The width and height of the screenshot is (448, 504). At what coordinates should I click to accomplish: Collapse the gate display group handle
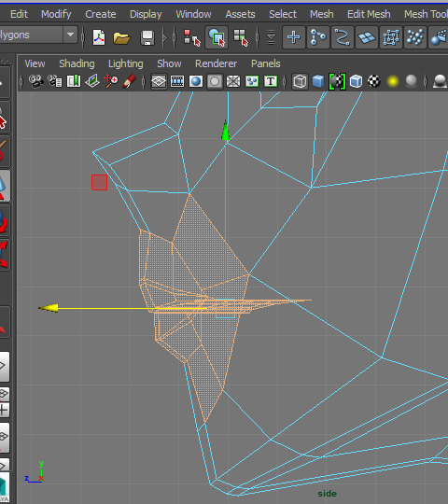tap(144, 81)
